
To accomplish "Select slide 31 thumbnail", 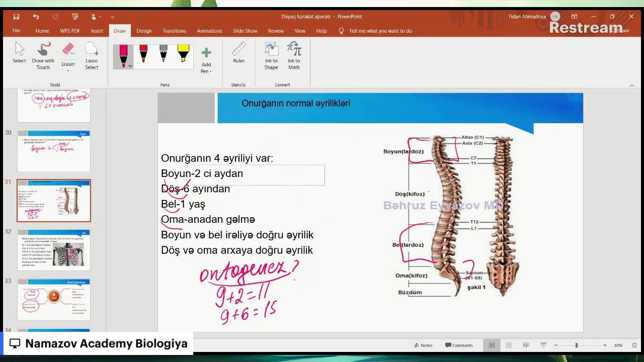I will [x=54, y=201].
